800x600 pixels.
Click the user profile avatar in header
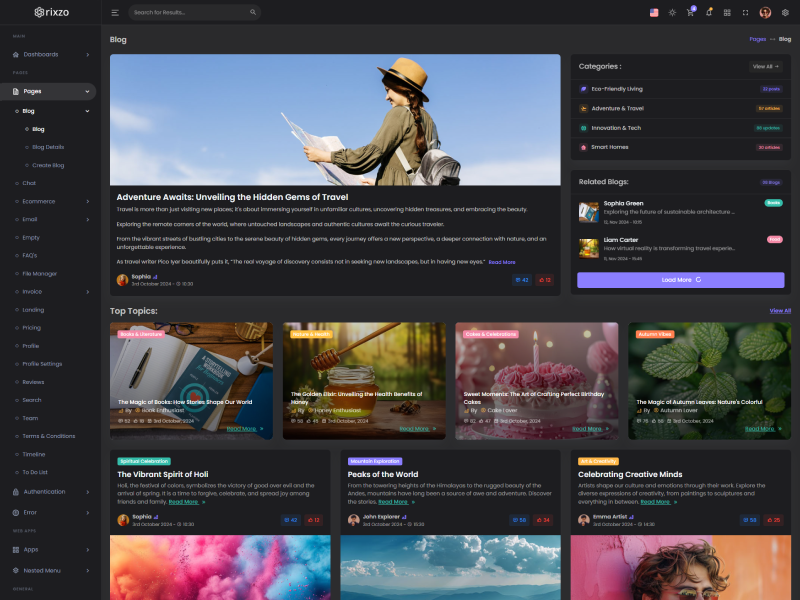(x=765, y=13)
